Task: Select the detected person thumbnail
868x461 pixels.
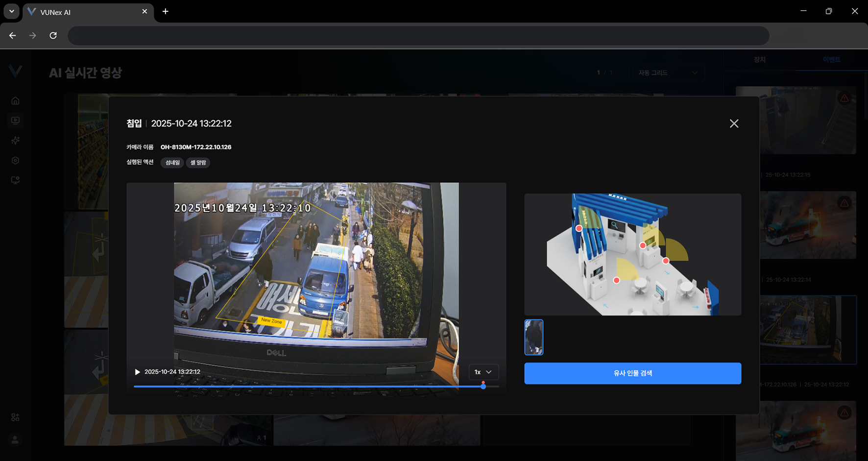Action: (533, 337)
